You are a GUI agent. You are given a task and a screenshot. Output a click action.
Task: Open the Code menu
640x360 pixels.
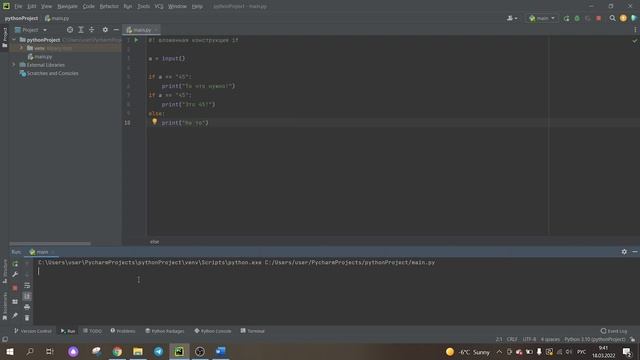coord(89,7)
